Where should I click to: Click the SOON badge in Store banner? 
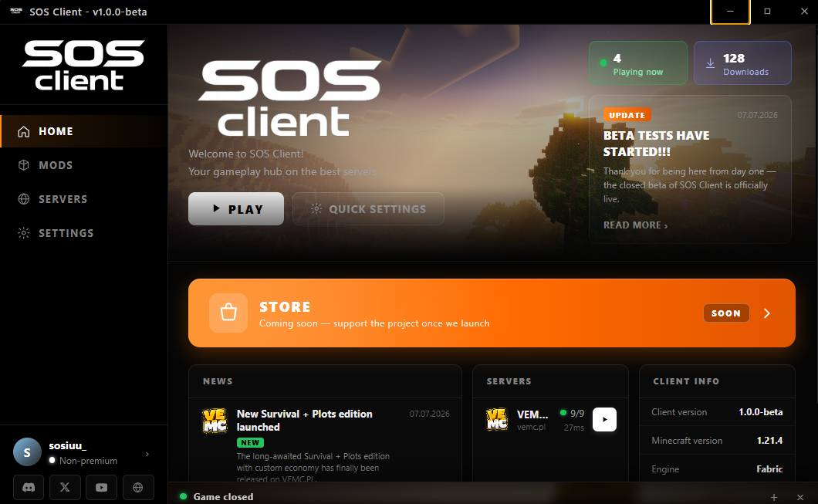pyautogui.click(x=726, y=313)
